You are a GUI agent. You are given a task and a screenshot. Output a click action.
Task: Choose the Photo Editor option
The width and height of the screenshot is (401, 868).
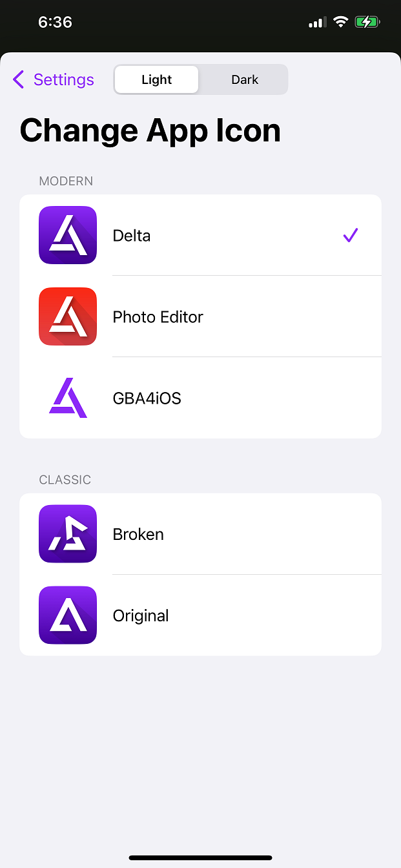click(x=158, y=317)
